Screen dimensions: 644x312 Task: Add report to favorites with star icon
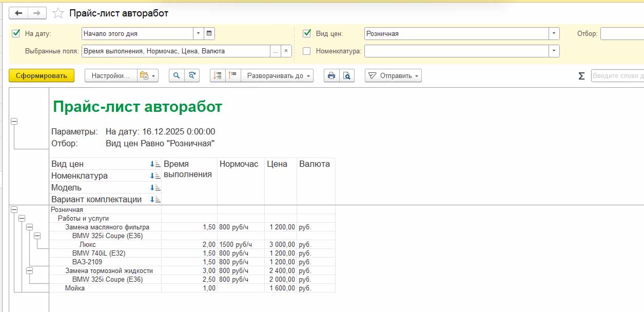click(59, 13)
